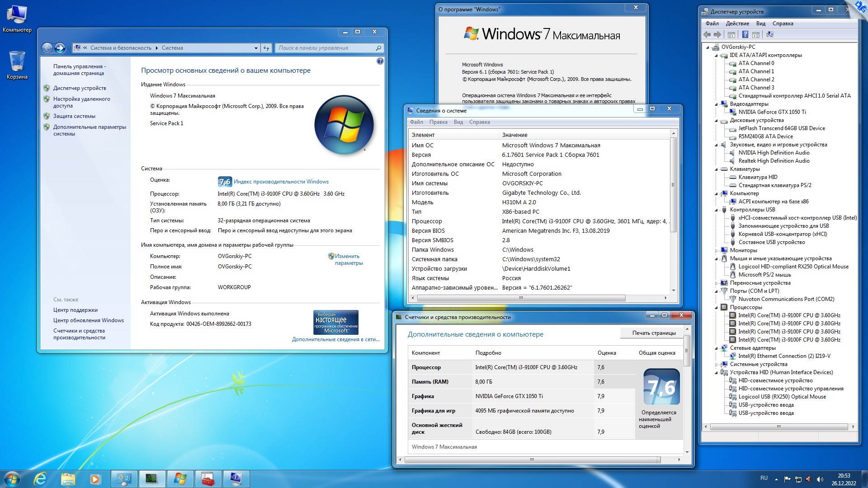Open Справка menu in Device Manager
The image size is (868, 488).
783,23
